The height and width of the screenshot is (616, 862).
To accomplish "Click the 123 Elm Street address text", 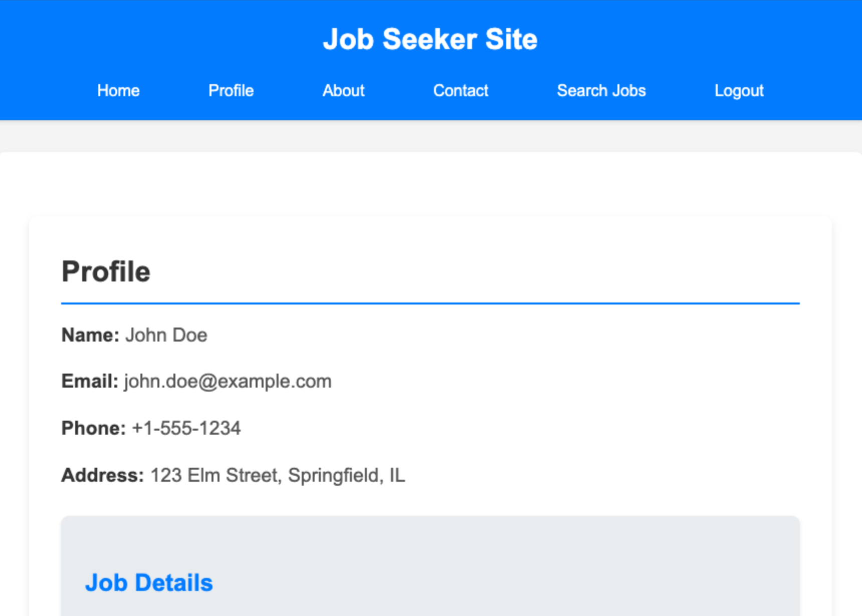I will [278, 475].
